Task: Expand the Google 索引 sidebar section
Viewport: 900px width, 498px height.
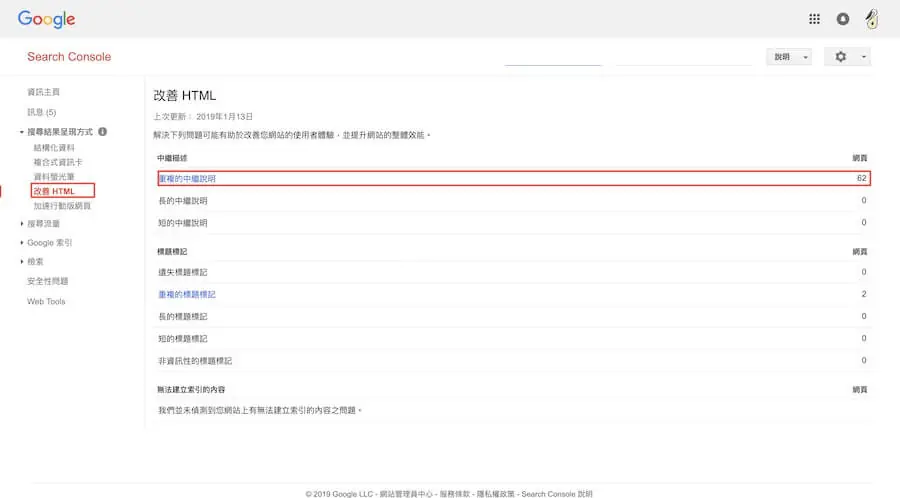Action: pos(22,243)
